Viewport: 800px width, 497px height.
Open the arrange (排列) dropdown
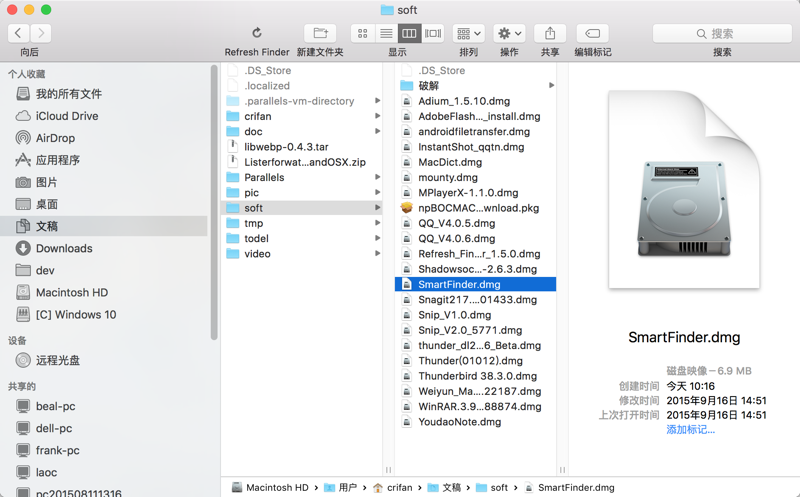pos(468,33)
